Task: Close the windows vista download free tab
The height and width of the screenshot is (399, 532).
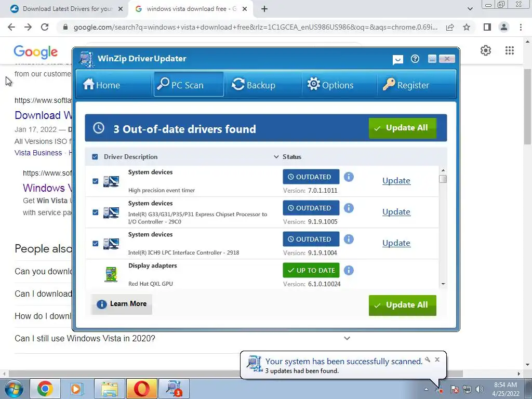Action: [x=245, y=9]
